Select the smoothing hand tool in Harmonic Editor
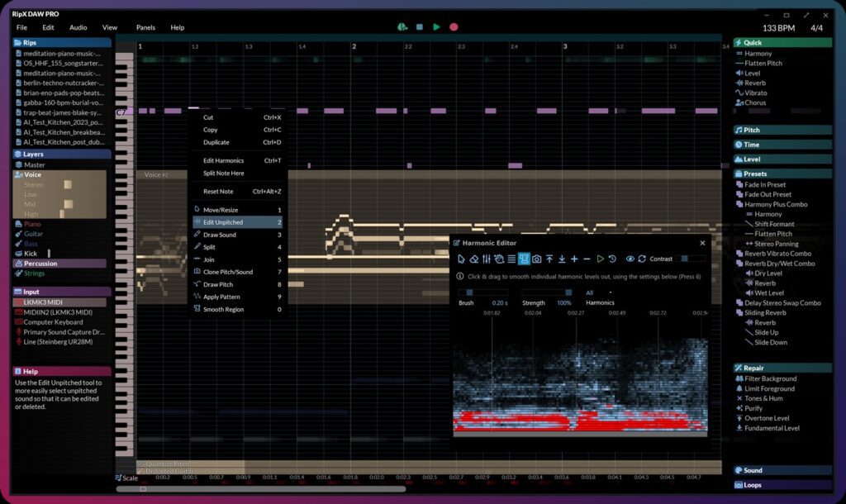The height and width of the screenshot is (504, 846). pyautogui.click(x=499, y=259)
